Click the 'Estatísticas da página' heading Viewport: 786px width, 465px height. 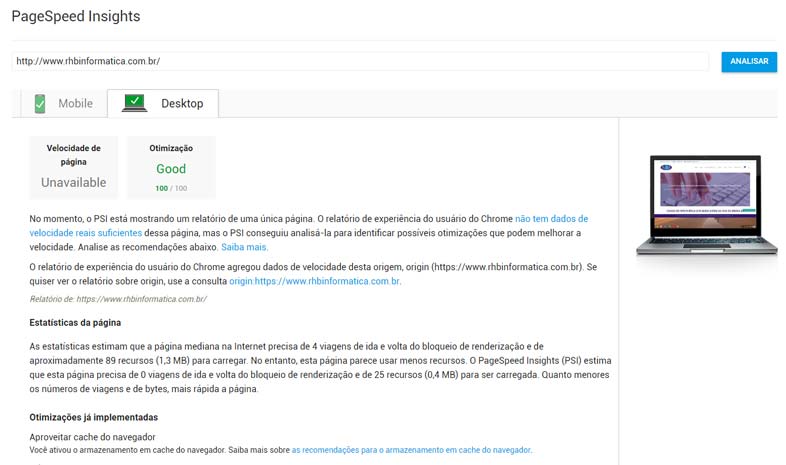coord(76,322)
